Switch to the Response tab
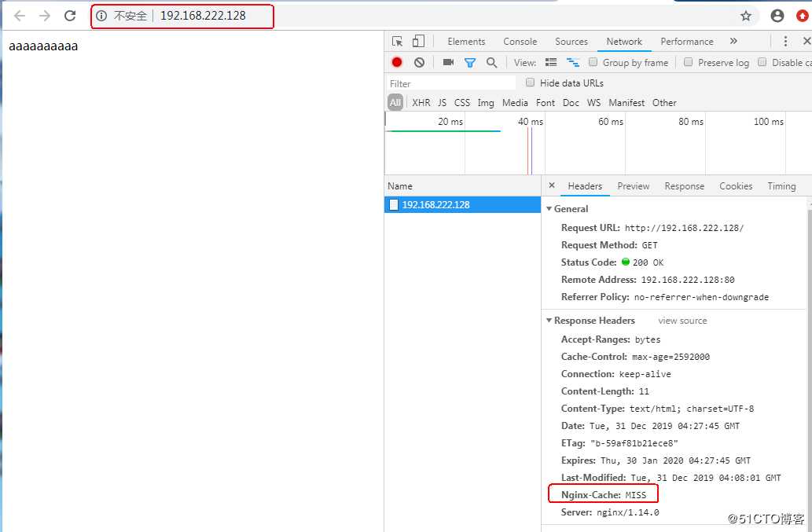 pyautogui.click(x=684, y=185)
